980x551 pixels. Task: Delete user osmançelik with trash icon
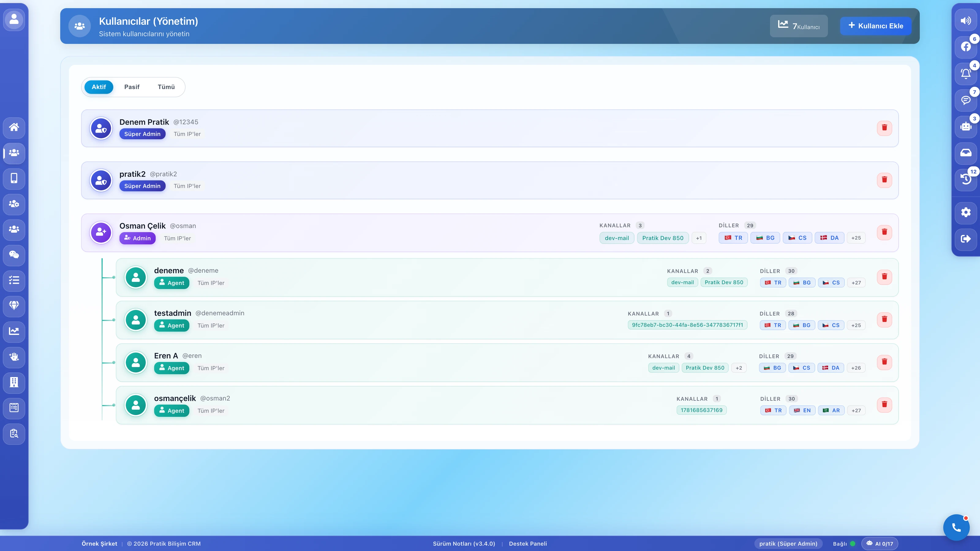point(884,405)
